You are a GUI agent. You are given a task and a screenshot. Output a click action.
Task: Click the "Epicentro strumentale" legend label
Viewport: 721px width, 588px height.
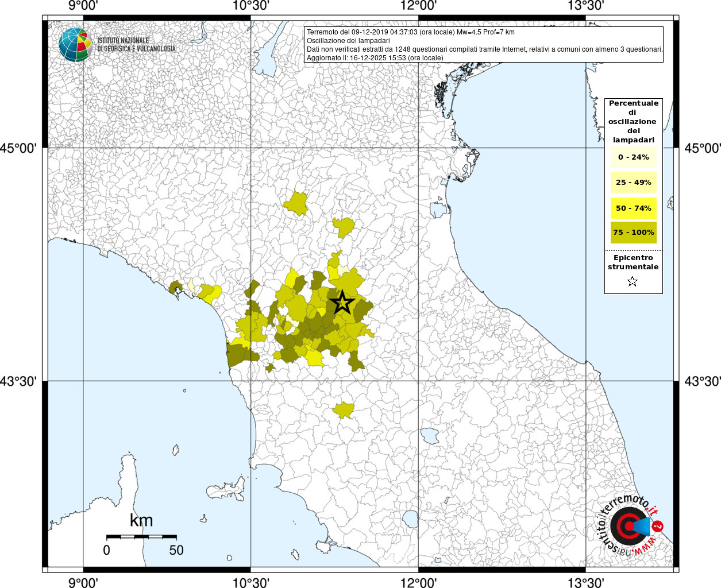click(633, 262)
